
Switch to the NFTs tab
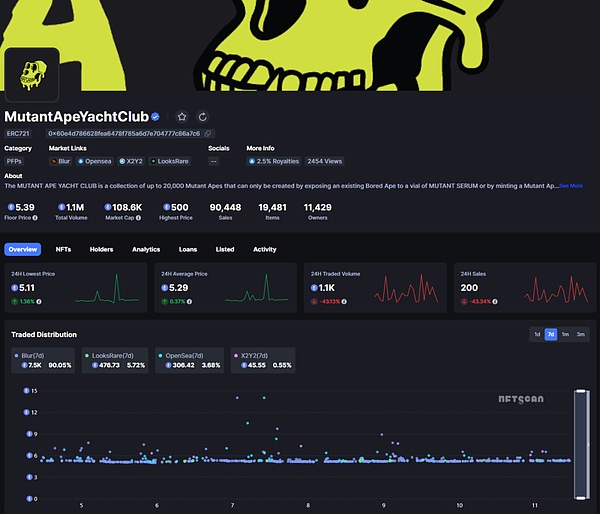[x=63, y=249]
